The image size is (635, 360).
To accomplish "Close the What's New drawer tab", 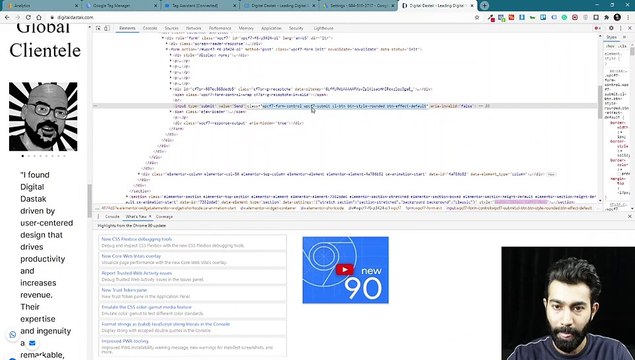I will pyautogui.click(x=150, y=217).
